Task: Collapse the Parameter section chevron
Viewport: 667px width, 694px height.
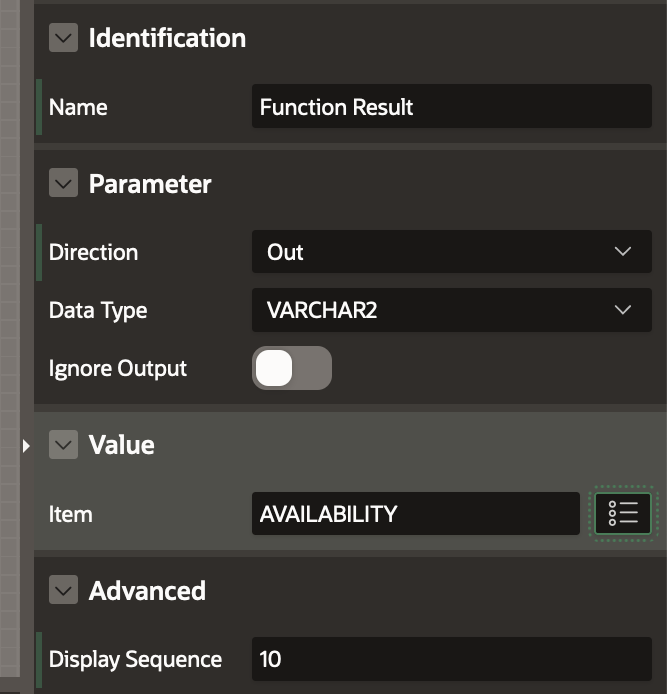Action: point(63,184)
